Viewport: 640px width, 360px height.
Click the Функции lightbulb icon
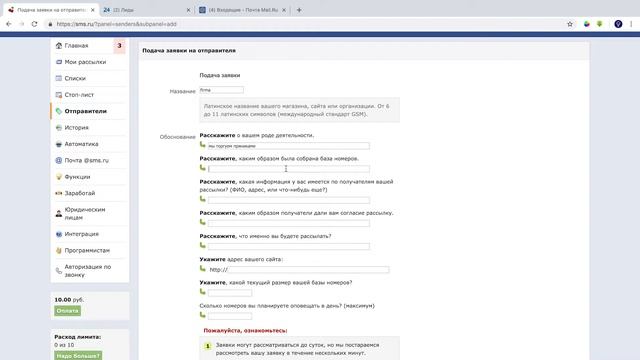(x=59, y=177)
